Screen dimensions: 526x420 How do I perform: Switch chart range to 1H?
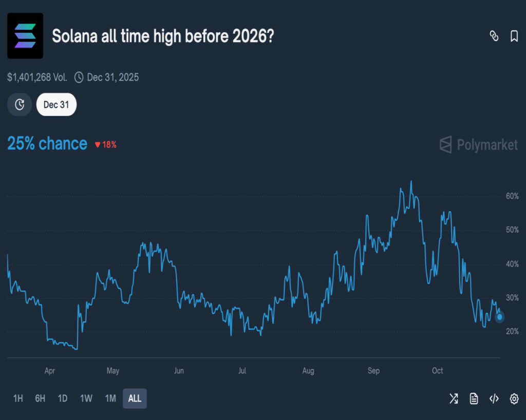[x=18, y=398]
